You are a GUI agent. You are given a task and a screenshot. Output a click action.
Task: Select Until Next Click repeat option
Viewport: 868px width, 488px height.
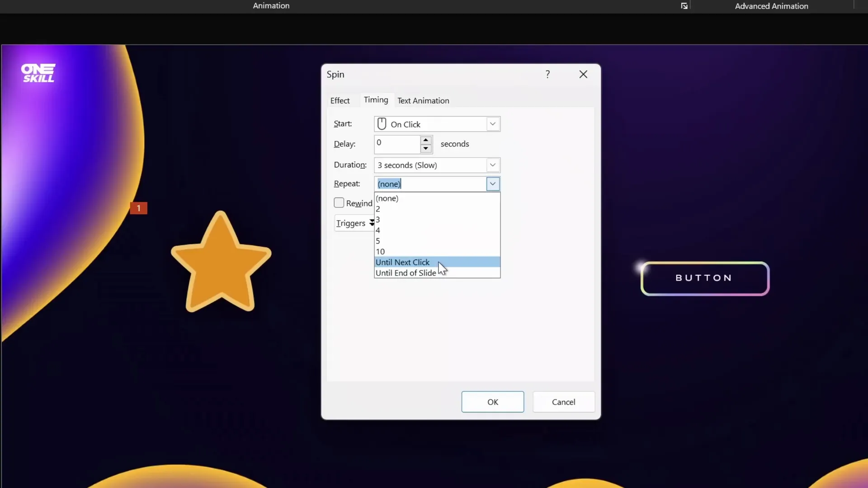437,262
